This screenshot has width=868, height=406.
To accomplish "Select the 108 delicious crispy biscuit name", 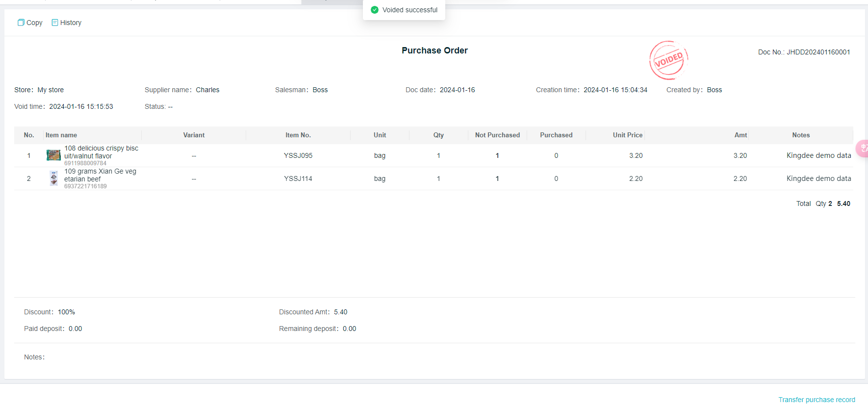I will tap(101, 152).
